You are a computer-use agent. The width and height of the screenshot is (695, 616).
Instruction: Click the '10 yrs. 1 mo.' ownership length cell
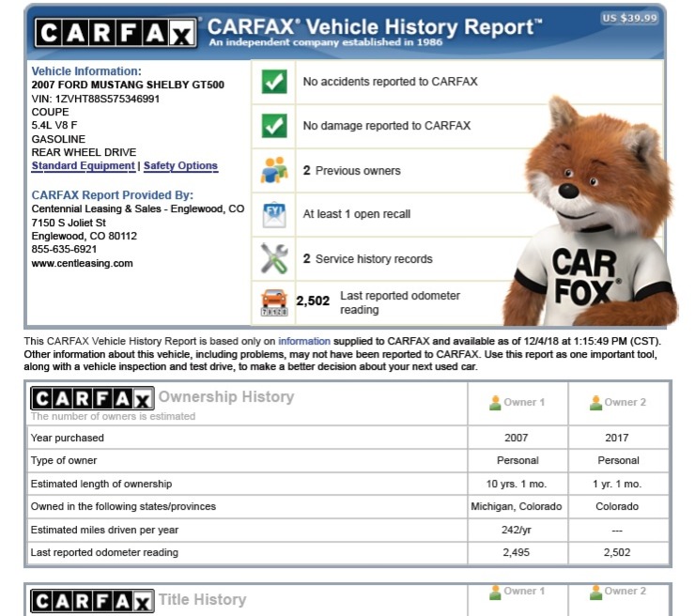(517, 484)
